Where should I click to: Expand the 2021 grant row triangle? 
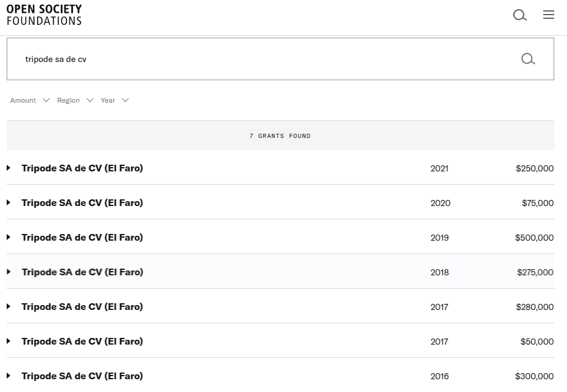click(9, 168)
